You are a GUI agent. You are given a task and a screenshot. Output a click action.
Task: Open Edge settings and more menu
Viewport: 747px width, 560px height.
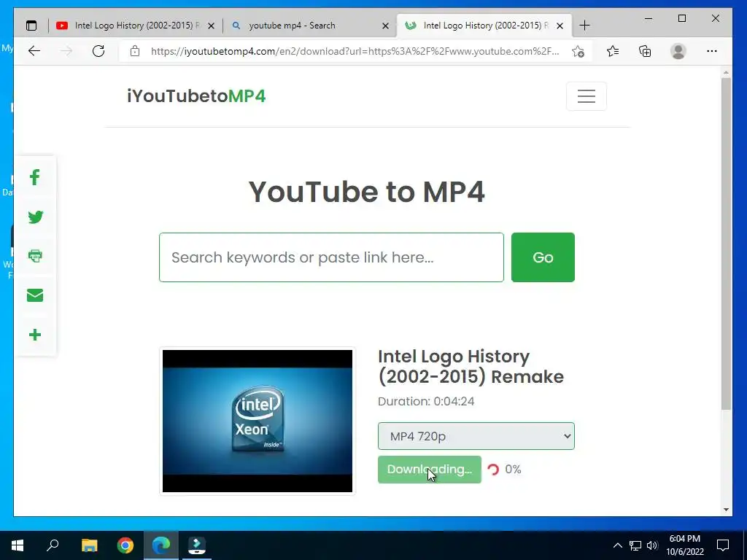[x=712, y=51]
